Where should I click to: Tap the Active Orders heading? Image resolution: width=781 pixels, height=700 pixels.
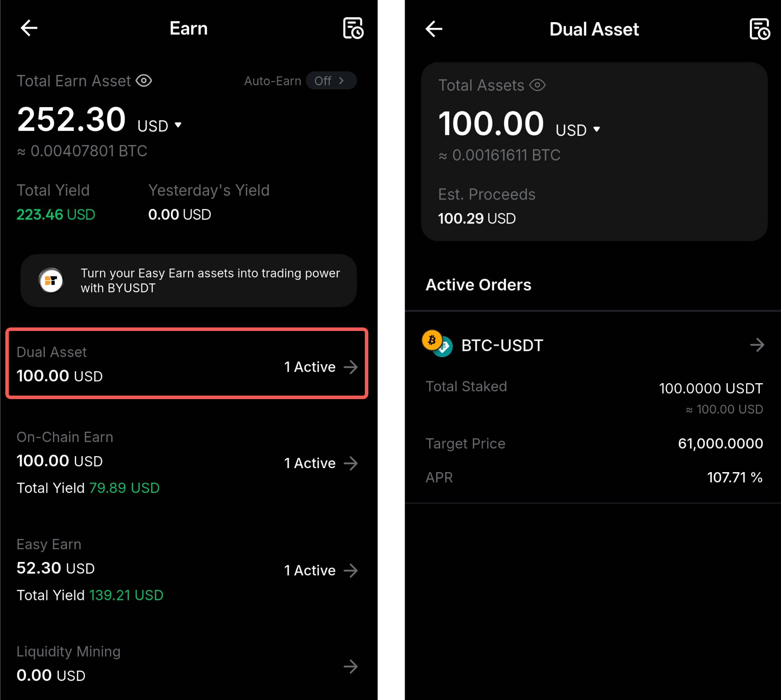tap(478, 285)
